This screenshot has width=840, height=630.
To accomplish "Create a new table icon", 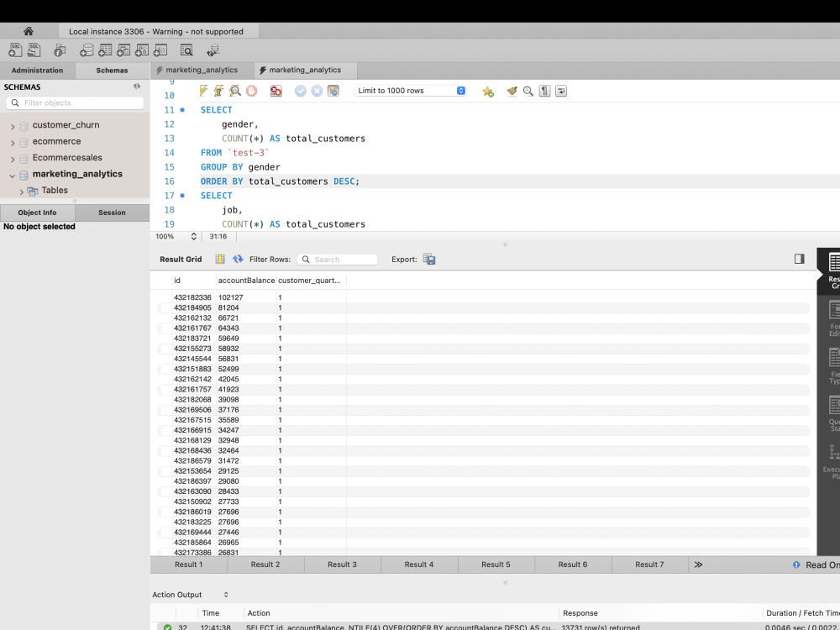I will tap(105, 50).
